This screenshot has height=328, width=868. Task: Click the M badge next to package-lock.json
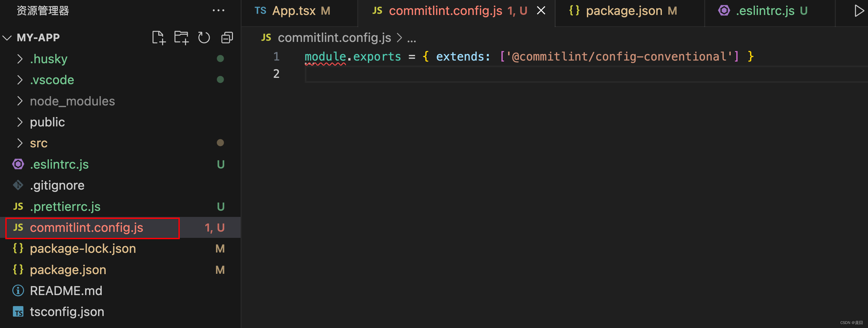[220, 248]
